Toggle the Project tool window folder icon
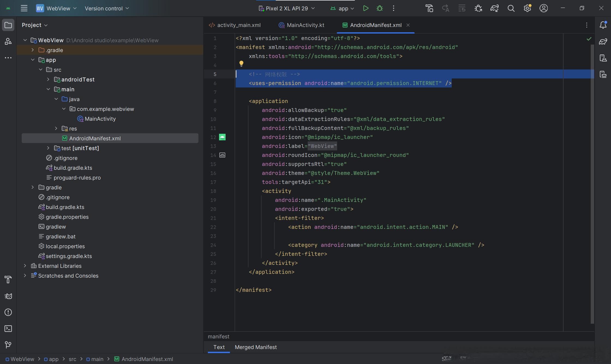 pyautogui.click(x=8, y=25)
